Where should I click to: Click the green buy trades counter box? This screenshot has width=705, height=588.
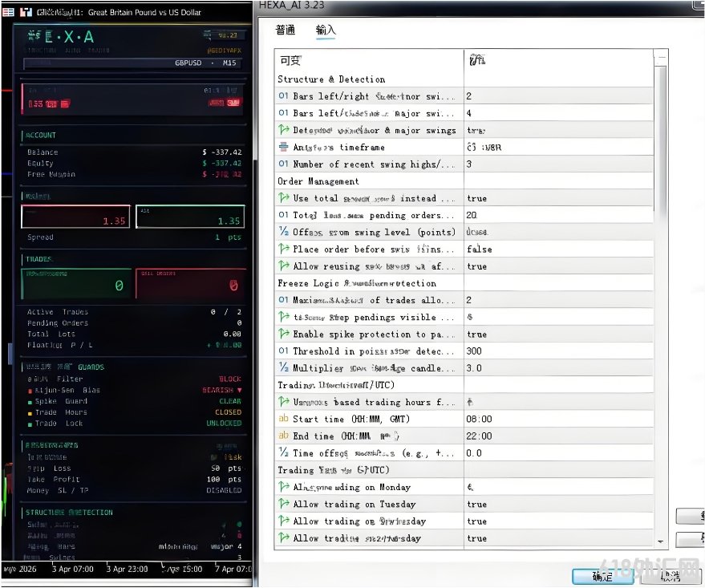coord(76,284)
